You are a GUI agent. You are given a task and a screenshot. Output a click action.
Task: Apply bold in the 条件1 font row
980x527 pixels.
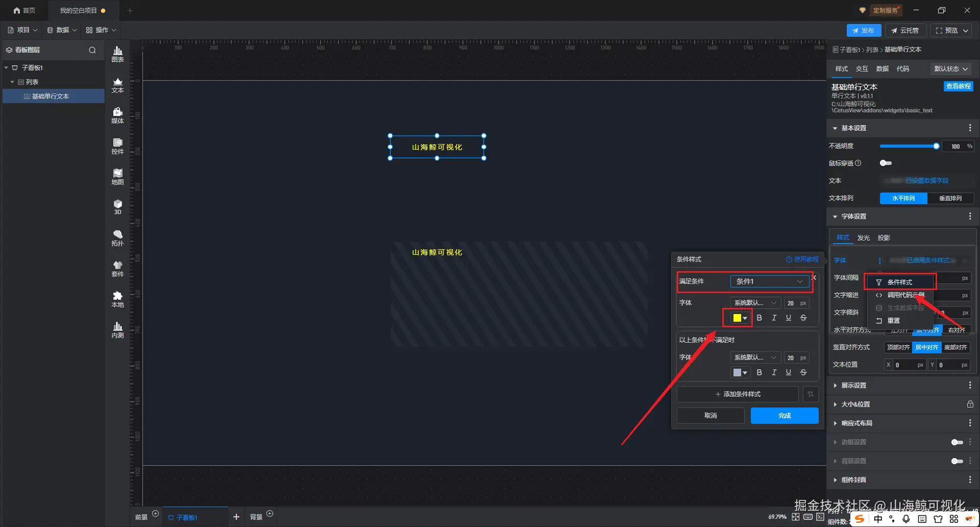pyautogui.click(x=759, y=318)
